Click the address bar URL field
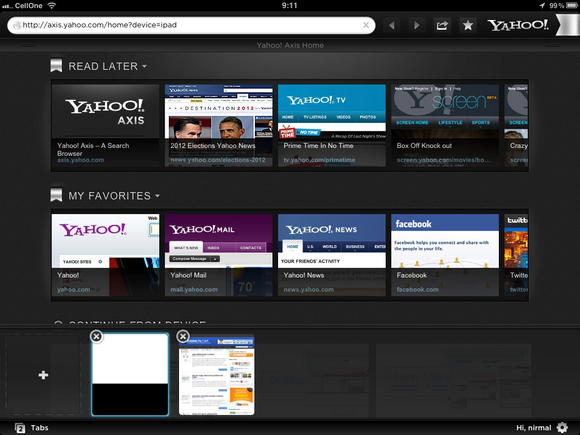 click(191, 25)
